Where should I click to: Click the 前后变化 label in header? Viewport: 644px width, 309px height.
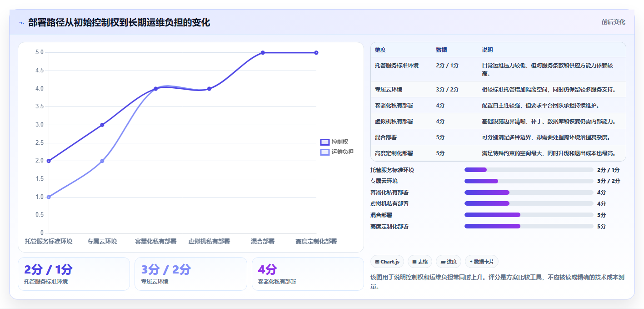(613, 22)
